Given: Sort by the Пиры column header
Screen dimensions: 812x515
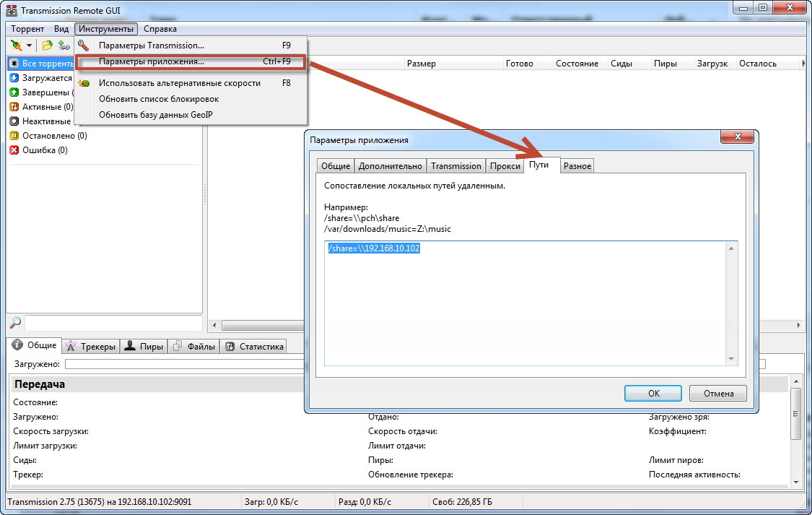Looking at the screenshot, I should (x=671, y=64).
